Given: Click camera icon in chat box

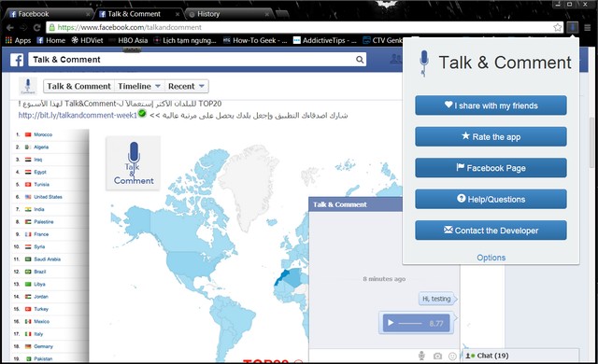Looking at the screenshot, I should [437, 356].
